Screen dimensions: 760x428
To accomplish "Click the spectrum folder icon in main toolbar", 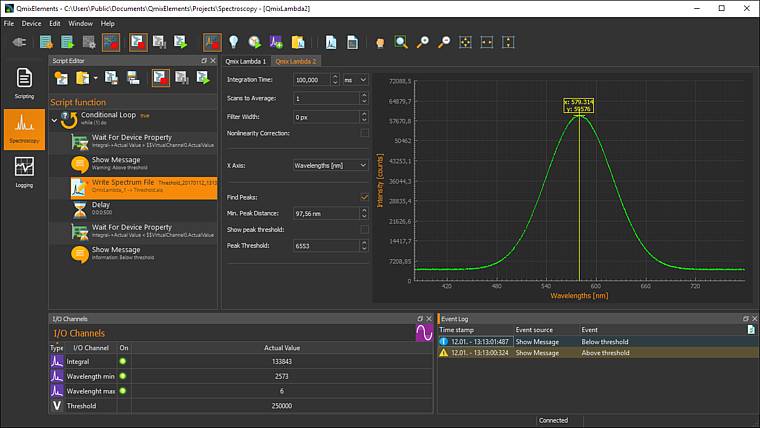I will [298, 42].
